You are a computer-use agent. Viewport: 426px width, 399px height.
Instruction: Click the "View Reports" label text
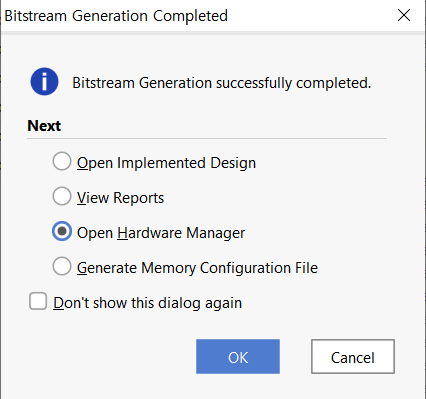point(120,198)
